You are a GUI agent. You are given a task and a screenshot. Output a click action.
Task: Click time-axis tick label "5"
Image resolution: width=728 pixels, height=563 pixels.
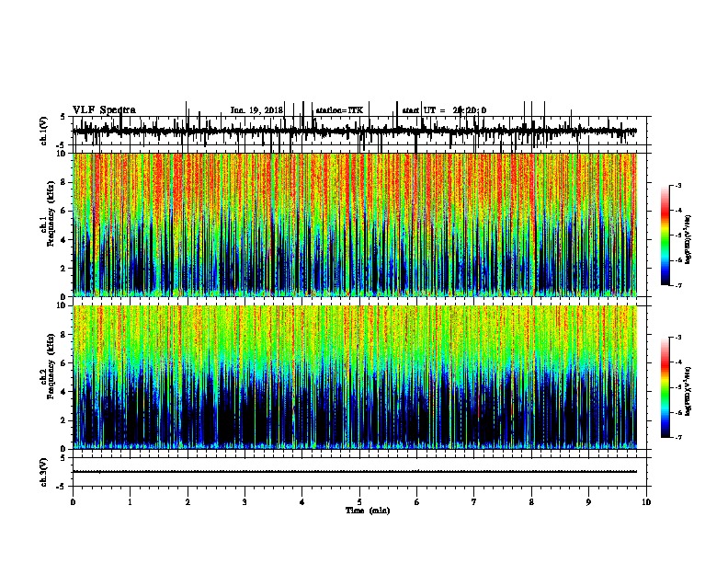(359, 502)
